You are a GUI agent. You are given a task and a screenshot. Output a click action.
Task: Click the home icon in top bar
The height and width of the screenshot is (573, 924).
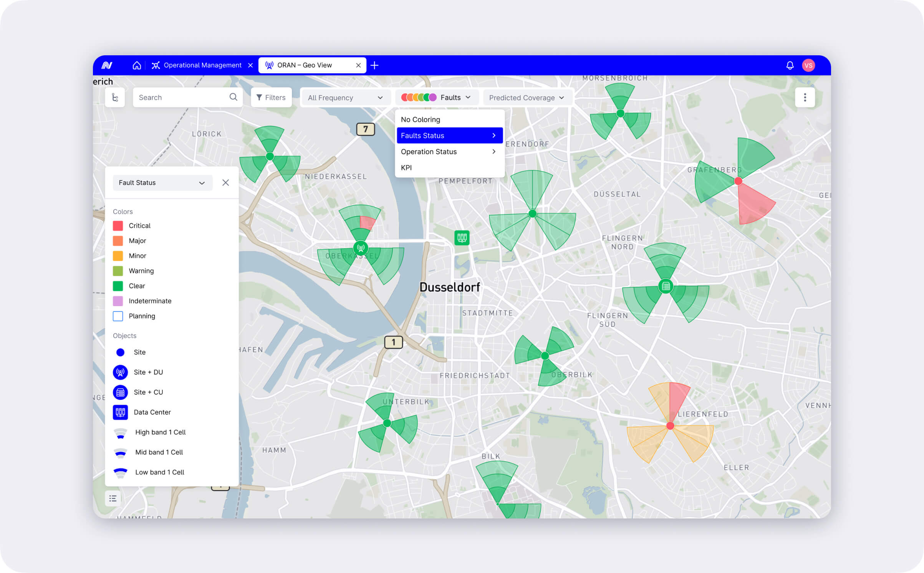click(x=137, y=65)
